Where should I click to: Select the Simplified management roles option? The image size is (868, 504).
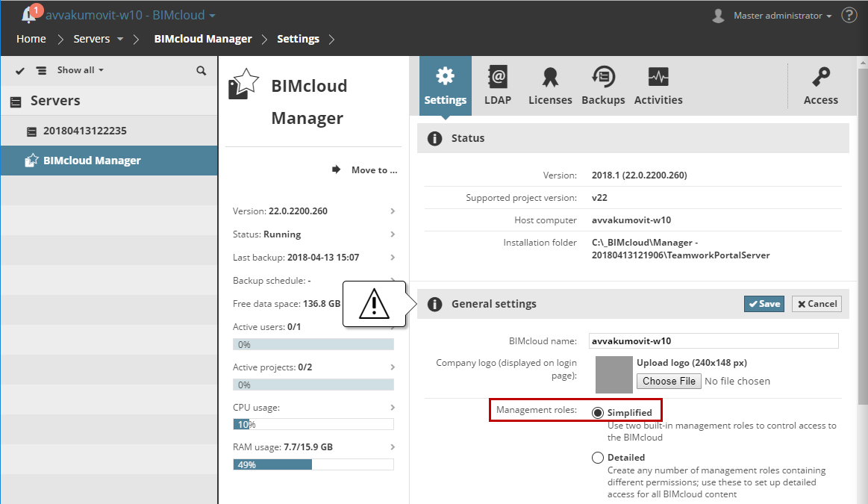(x=599, y=411)
